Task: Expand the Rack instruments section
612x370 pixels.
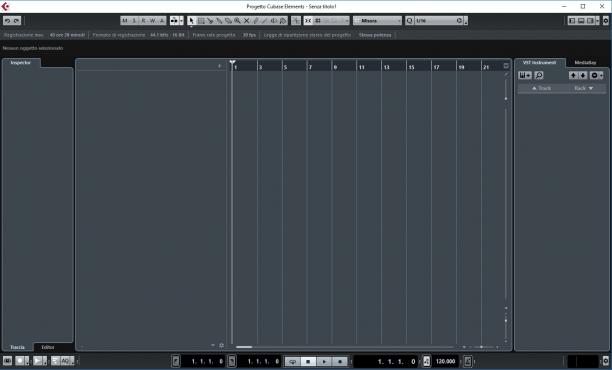Action: coord(584,88)
